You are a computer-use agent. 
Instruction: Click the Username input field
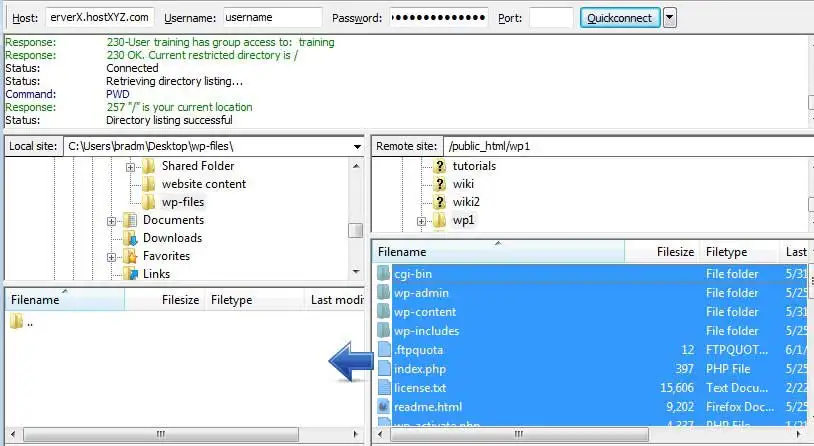(x=273, y=18)
